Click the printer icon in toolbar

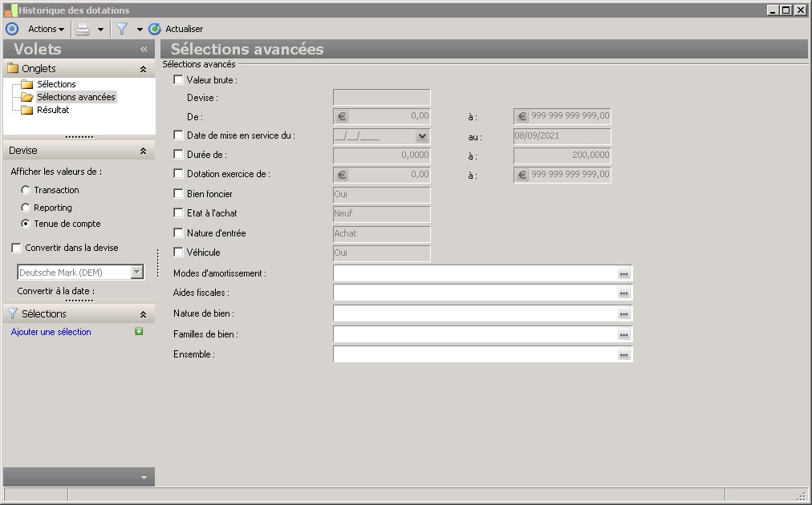tap(83, 29)
